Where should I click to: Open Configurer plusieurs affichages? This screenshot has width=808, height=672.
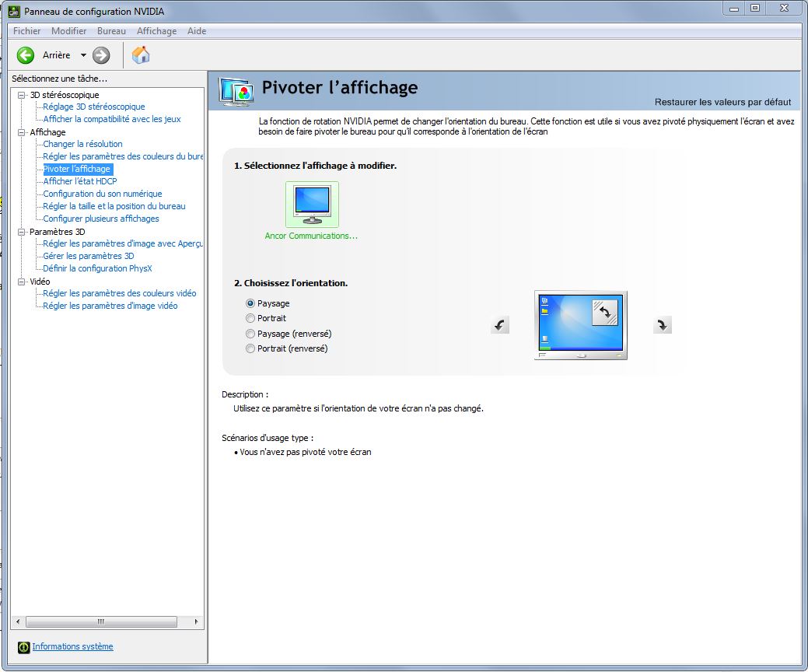coord(101,219)
